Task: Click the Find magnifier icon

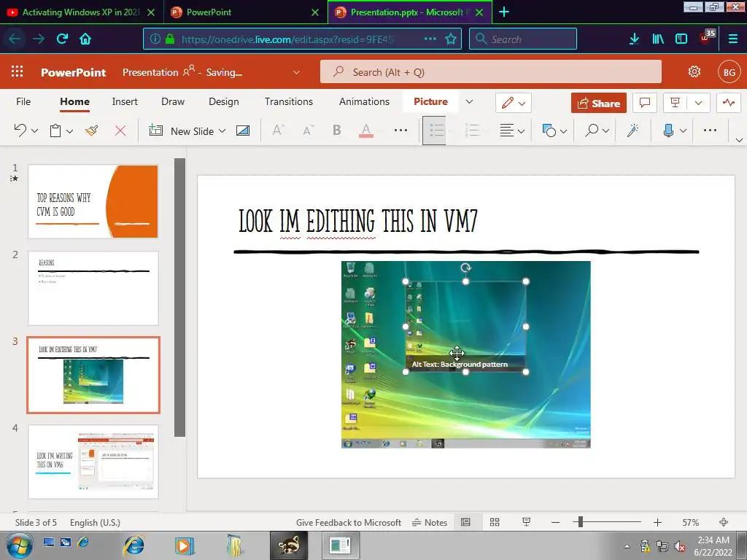Action: (x=592, y=130)
